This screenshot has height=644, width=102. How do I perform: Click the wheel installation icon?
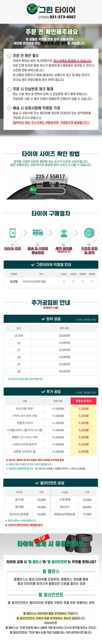[x=89, y=232]
